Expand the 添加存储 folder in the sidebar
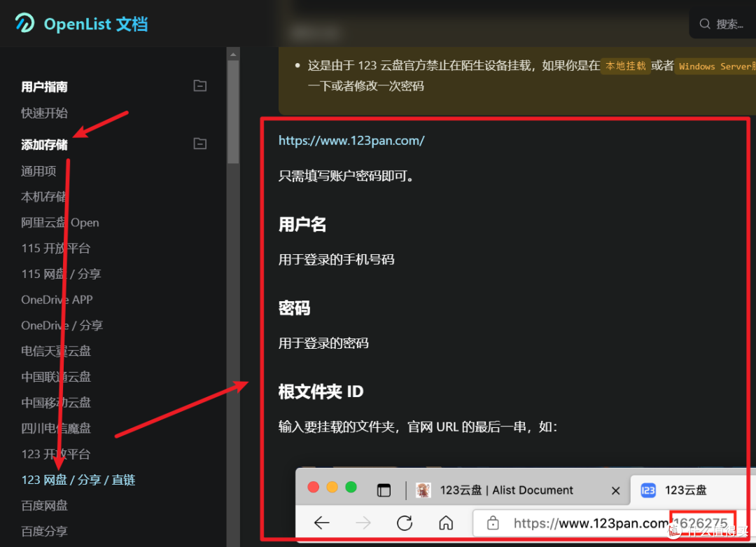This screenshot has height=547, width=756. pos(199,143)
